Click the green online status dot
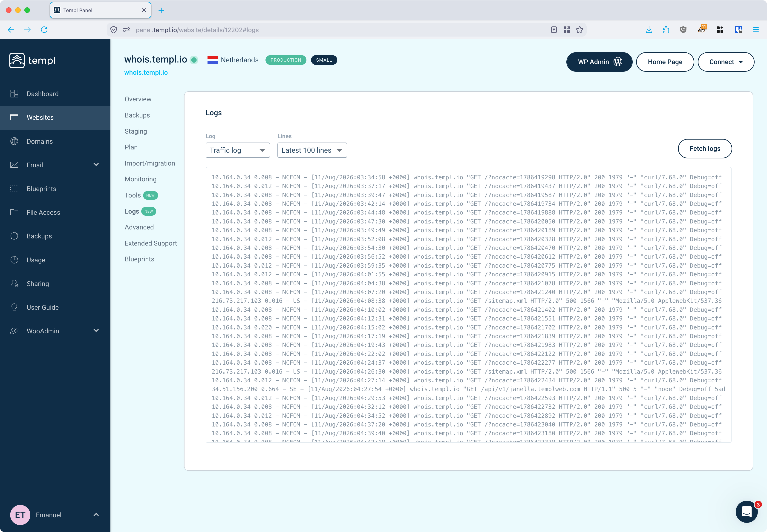The width and height of the screenshot is (767, 532). click(194, 60)
